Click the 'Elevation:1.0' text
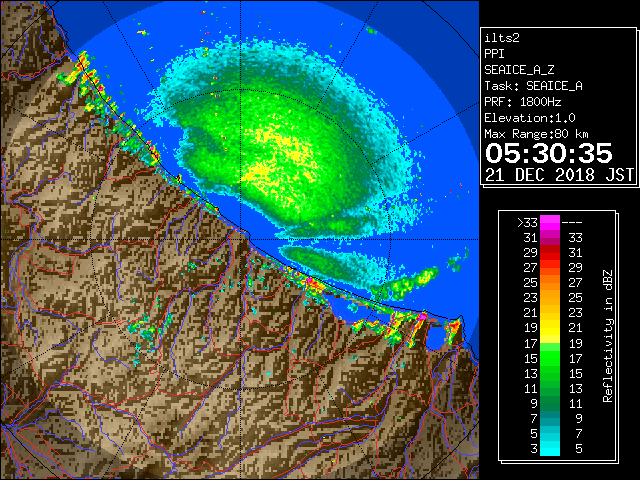The width and height of the screenshot is (640, 480). tap(530, 118)
